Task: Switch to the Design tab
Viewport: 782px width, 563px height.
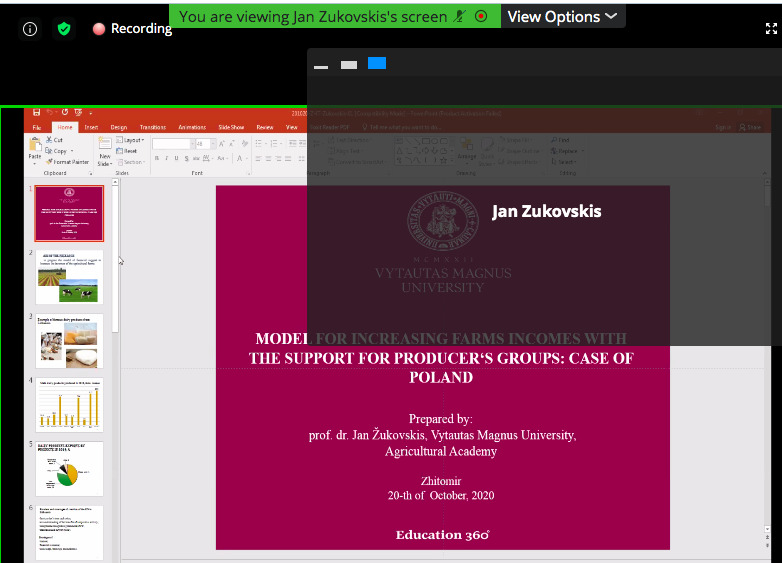Action: click(119, 128)
